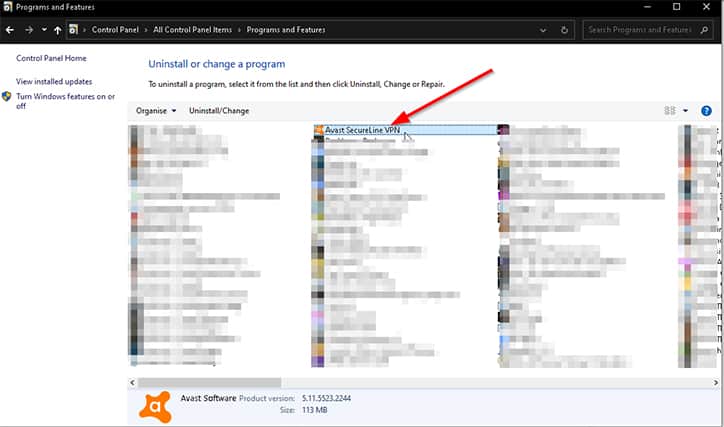
Task: Select All Control Panel Items breadcrumb
Action: click(193, 30)
